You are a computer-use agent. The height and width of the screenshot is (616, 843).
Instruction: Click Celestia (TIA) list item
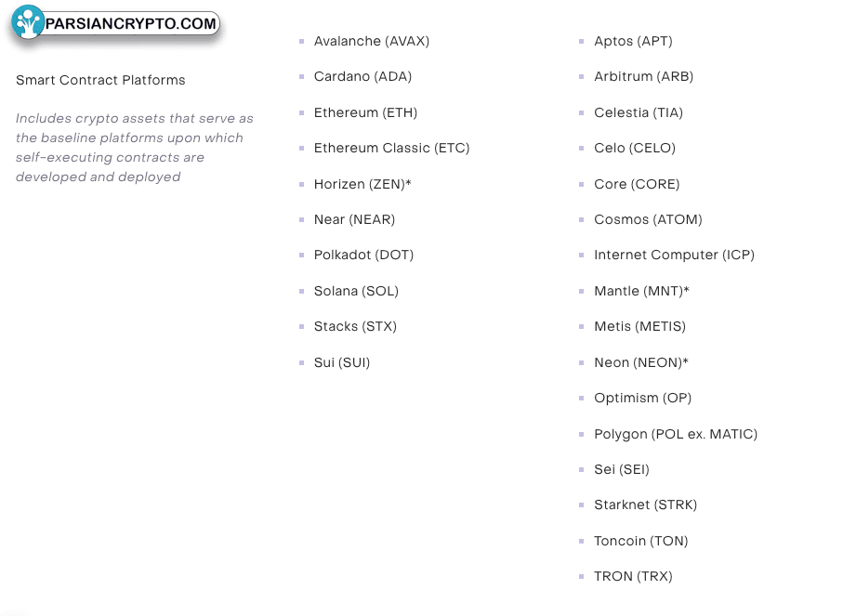click(639, 112)
